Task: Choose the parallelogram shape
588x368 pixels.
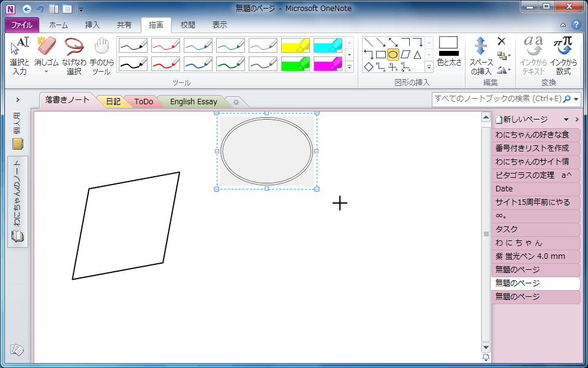Action: pyautogui.click(x=405, y=55)
